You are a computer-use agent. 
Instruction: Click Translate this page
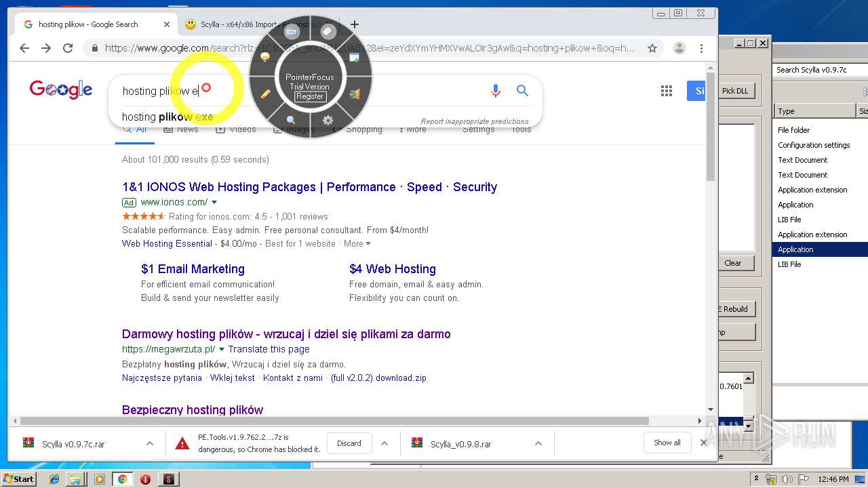[x=269, y=350]
